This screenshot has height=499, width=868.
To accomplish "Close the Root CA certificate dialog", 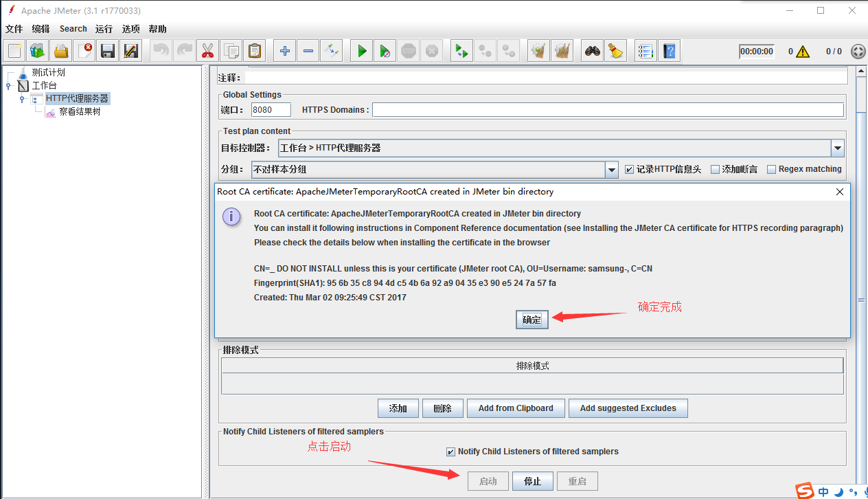I will (839, 192).
